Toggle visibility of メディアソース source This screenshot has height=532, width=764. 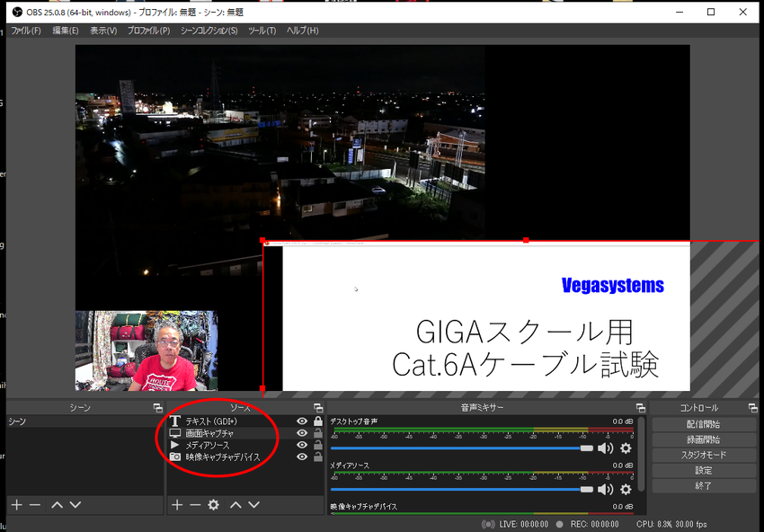pyautogui.click(x=302, y=445)
